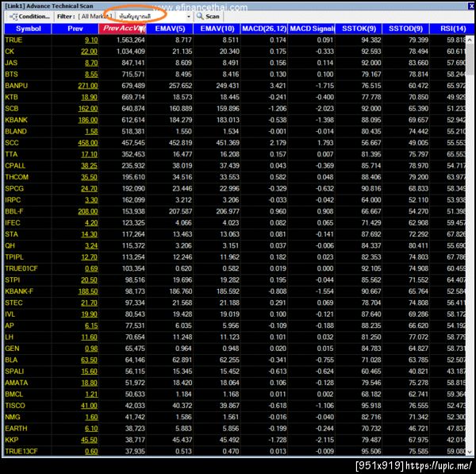Select the EARTH symbol
The height and width of the screenshot is (474, 476).
pos(16,429)
